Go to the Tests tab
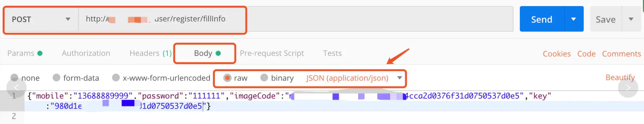This screenshot has width=644, height=124. 332,53
